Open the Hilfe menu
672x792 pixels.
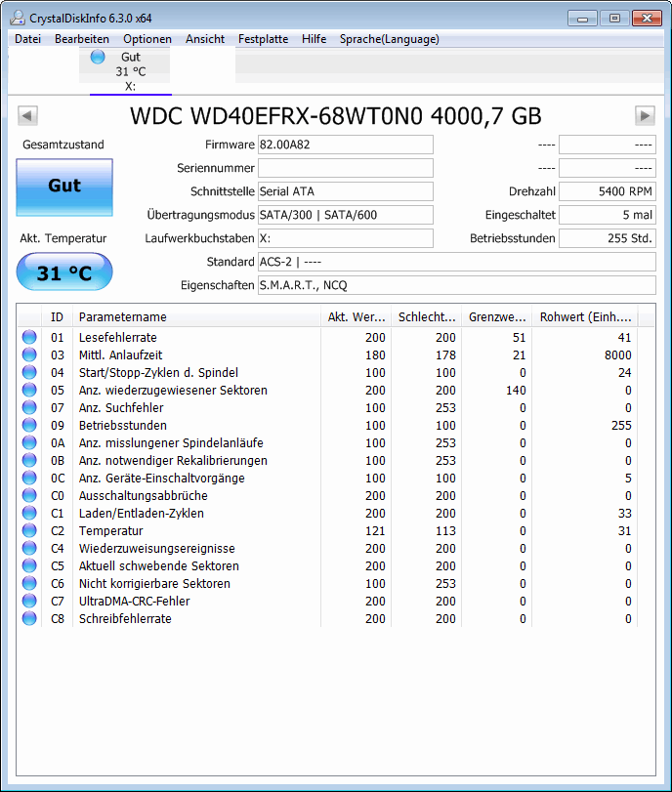314,39
